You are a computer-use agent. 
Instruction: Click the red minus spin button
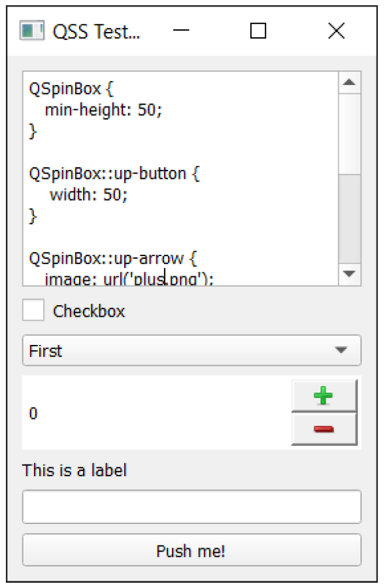click(x=324, y=429)
